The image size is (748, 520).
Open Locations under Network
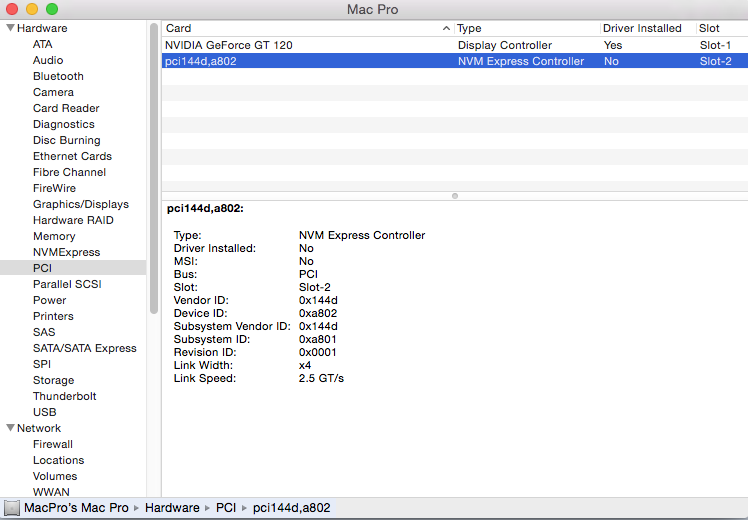[58, 460]
